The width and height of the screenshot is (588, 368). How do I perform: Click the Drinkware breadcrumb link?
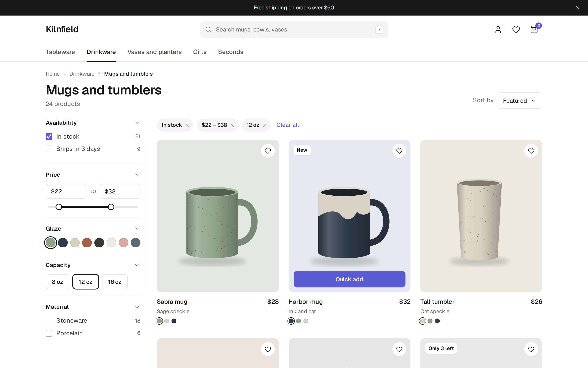click(x=82, y=74)
